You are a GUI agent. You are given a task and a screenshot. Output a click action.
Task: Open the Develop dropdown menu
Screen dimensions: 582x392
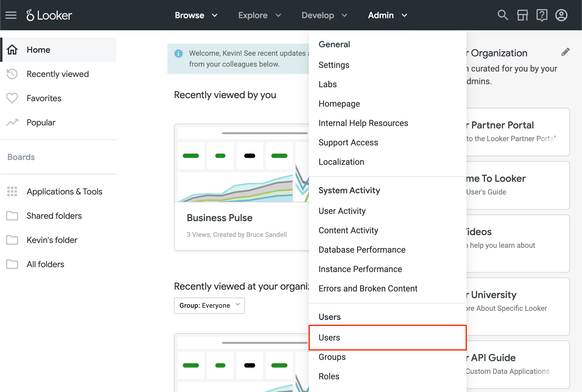point(324,15)
